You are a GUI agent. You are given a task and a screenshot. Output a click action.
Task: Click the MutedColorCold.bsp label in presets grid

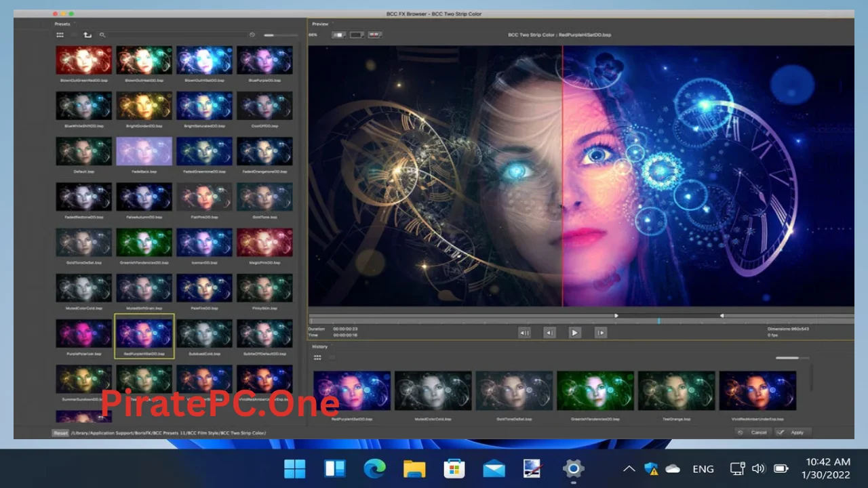coord(83,308)
